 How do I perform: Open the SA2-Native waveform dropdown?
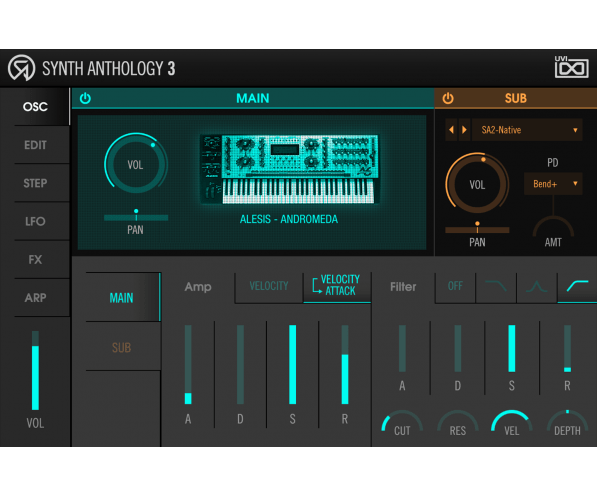(527, 130)
